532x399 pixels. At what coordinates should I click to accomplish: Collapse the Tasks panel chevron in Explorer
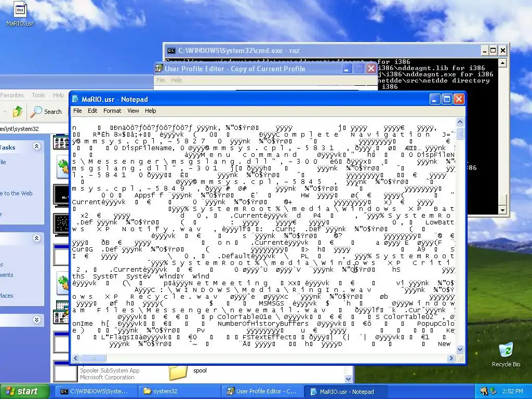[37, 147]
